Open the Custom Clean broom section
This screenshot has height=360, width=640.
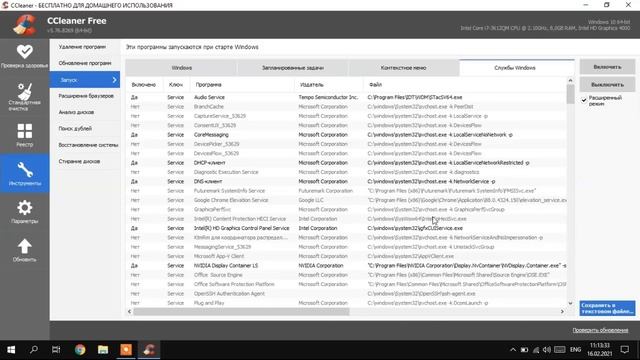24,96
